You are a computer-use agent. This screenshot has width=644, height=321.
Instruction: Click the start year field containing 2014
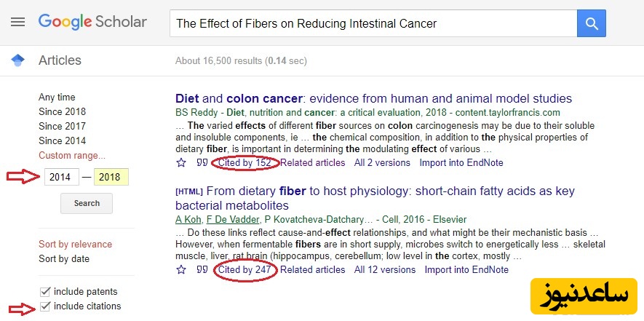pyautogui.click(x=61, y=177)
